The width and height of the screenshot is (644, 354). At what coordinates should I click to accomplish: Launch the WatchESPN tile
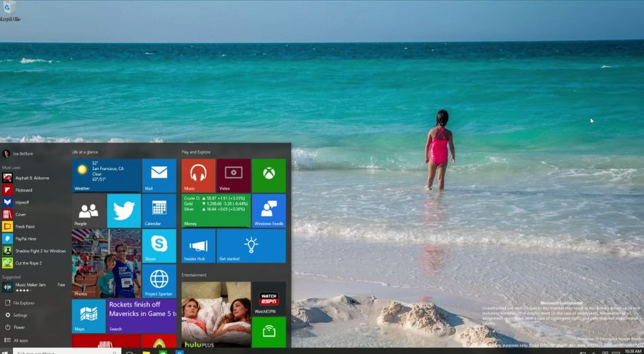[x=269, y=299]
